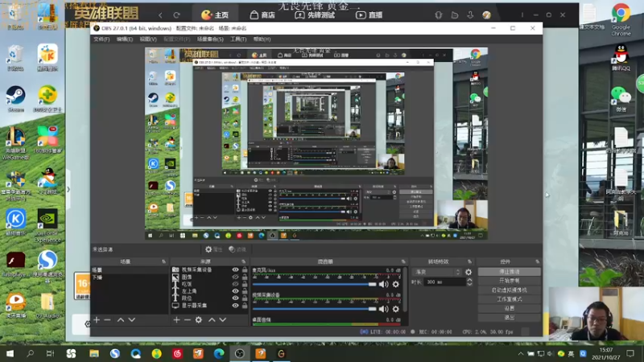The width and height of the screenshot is (644, 362).
Task: Toggle the lock on 左上角 source
Action: pyautogui.click(x=245, y=291)
